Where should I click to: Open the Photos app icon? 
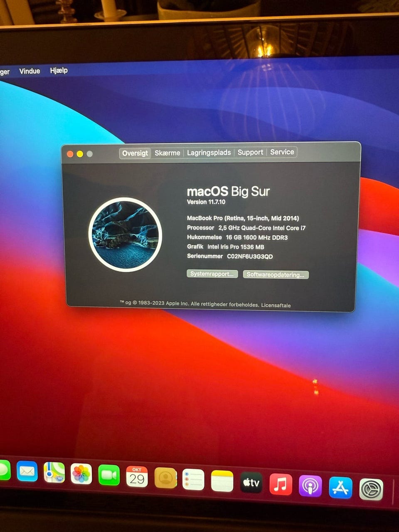[x=81, y=474]
